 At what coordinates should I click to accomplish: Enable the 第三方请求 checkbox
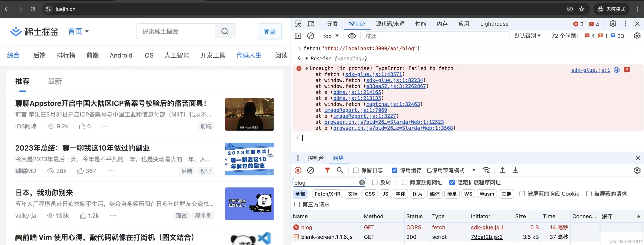[x=297, y=204]
